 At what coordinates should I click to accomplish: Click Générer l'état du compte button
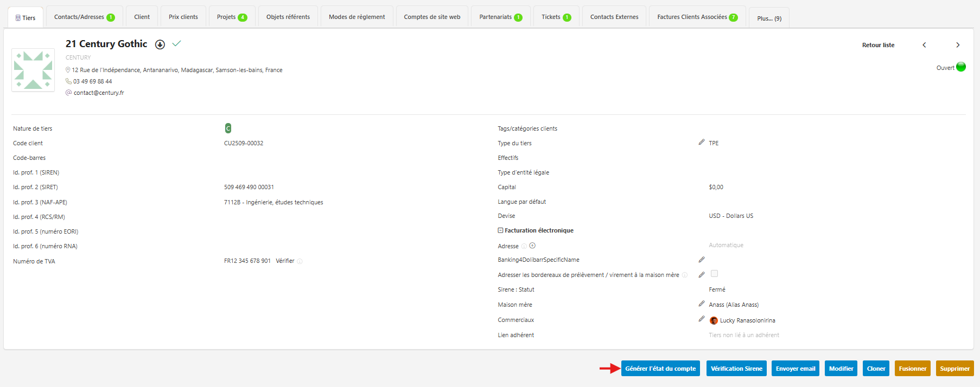click(x=660, y=369)
